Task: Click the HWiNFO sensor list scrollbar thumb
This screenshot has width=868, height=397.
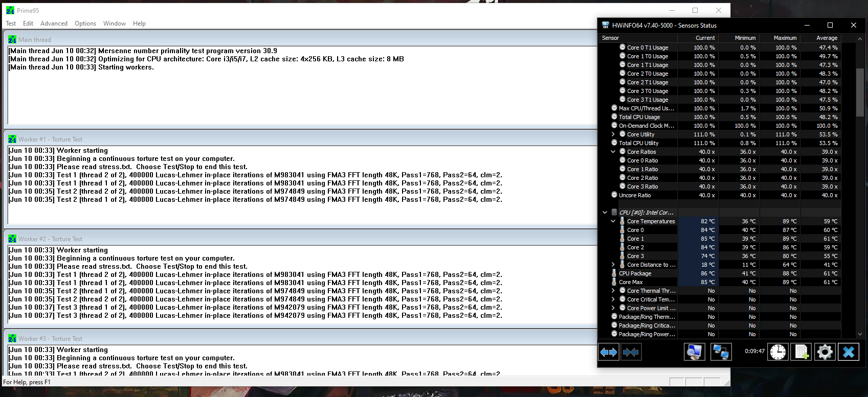Action: pyautogui.click(x=859, y=92)
